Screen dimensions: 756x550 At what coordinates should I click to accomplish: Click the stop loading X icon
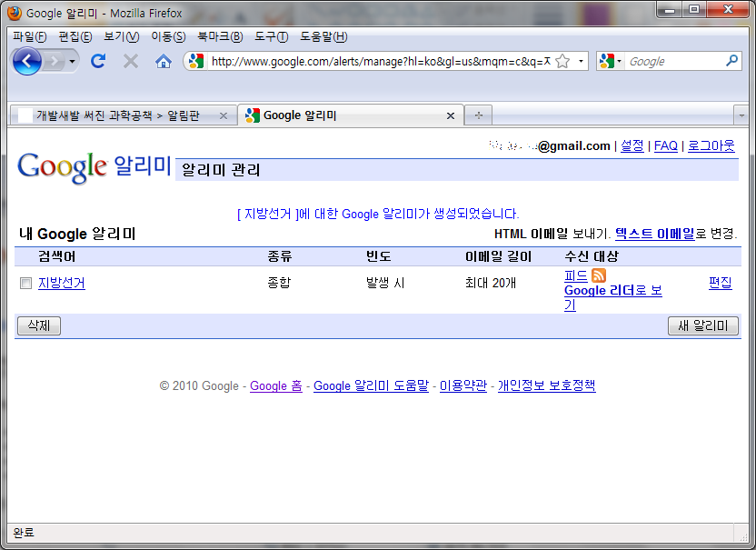(131, 61)
